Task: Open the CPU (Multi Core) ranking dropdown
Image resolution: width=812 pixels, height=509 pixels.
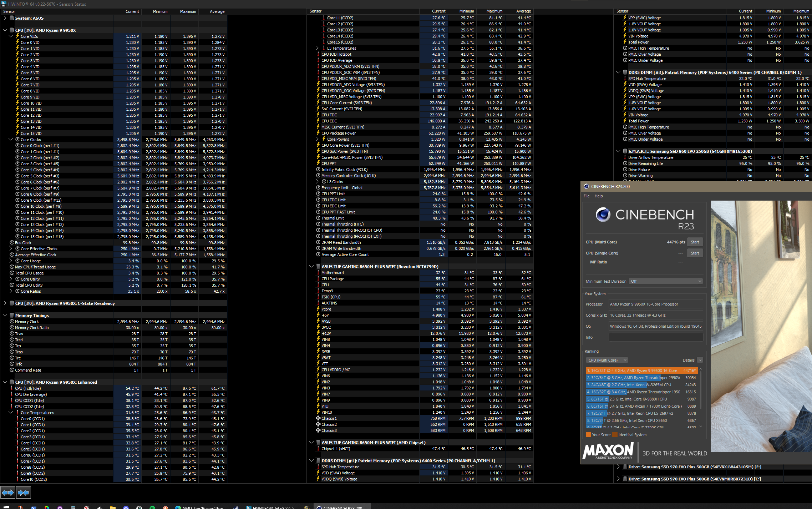Action: coord(607,360)
